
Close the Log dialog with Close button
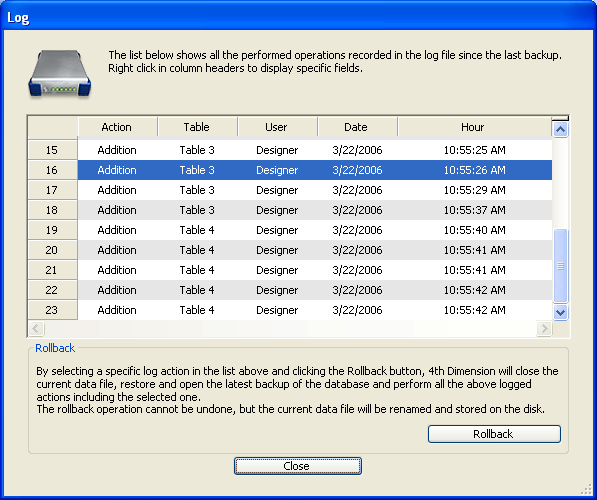point(298,466)
